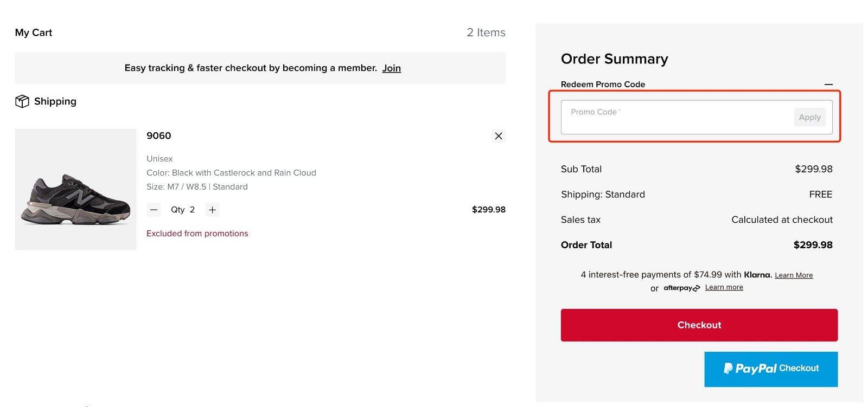Click the Klarna logo in payment text
The height and width of the screenshot is (407, 868).
coord(757,275)
